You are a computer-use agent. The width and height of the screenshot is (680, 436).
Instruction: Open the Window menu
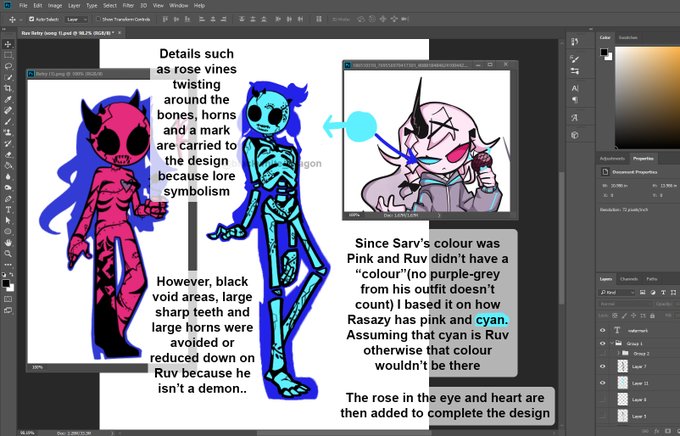178,6
